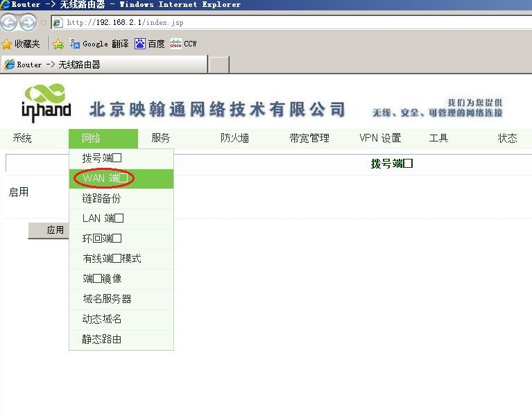The height and width of the screenshot is (414, 532).
Task: Expand the 防火墙 menu
Action: [234, 138]
